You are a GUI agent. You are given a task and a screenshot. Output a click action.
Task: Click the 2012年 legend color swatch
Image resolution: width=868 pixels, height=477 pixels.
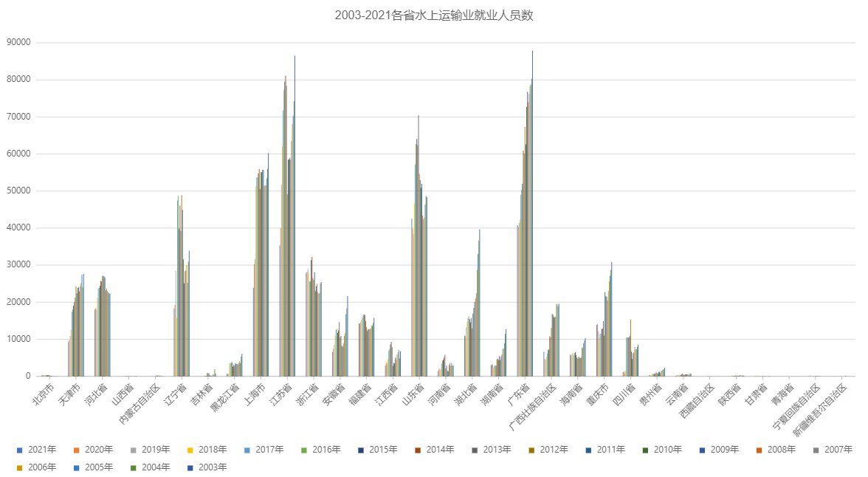tap(532, 450)
